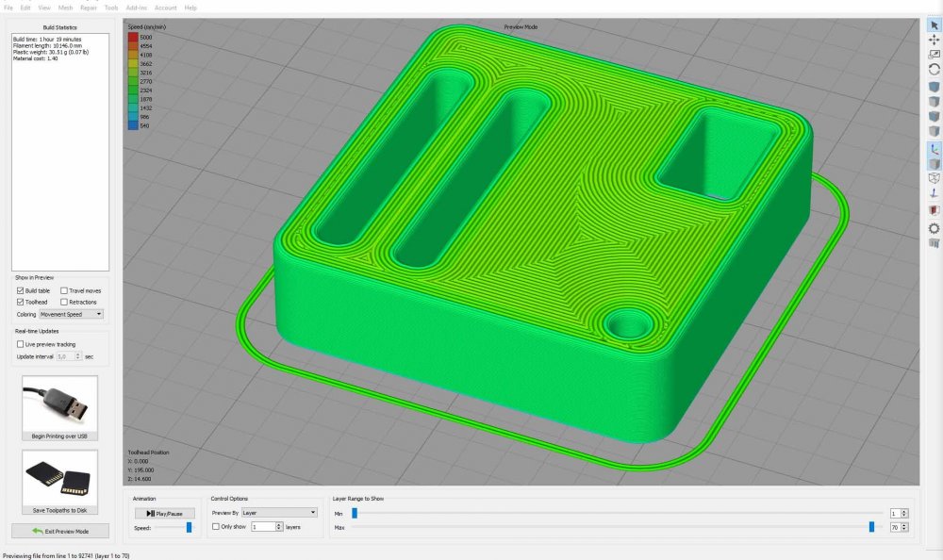The height and width of the screenshot is (560, 943).
Task: Click Save Toolpaths to Disk
Action: 59,485
